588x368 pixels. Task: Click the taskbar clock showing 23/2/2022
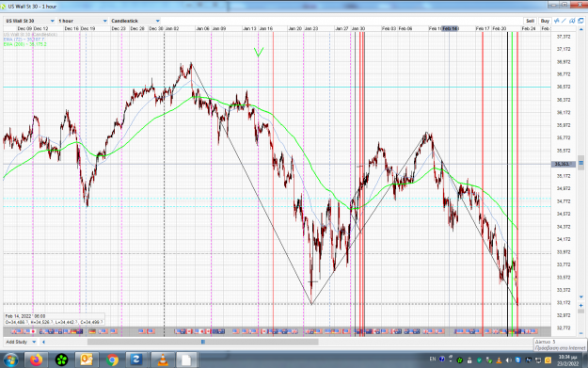click(567, 360)
